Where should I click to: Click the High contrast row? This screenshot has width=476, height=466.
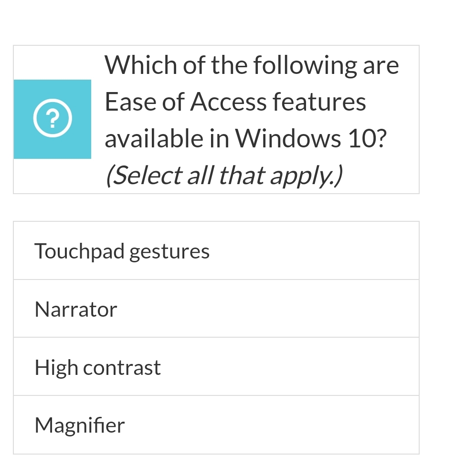pos(216,367)
